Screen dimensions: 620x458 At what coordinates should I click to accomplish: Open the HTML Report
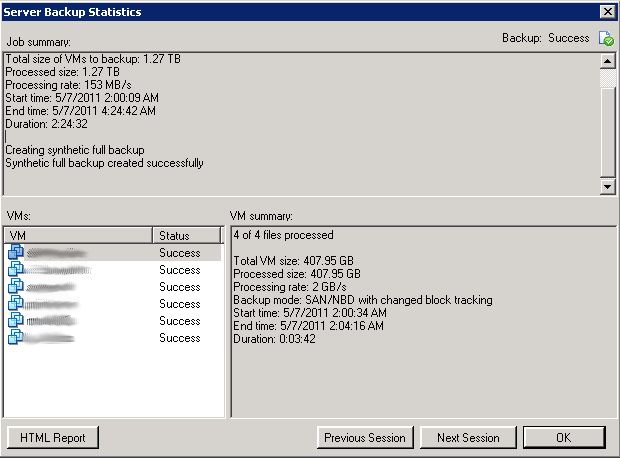tap(53, 438)
